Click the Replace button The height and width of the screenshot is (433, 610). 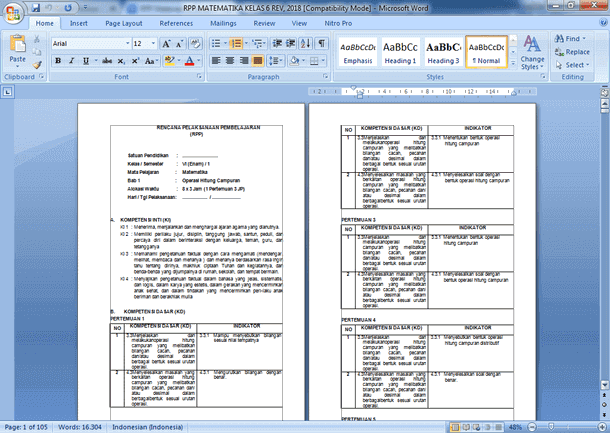click(x=572, y=52)
